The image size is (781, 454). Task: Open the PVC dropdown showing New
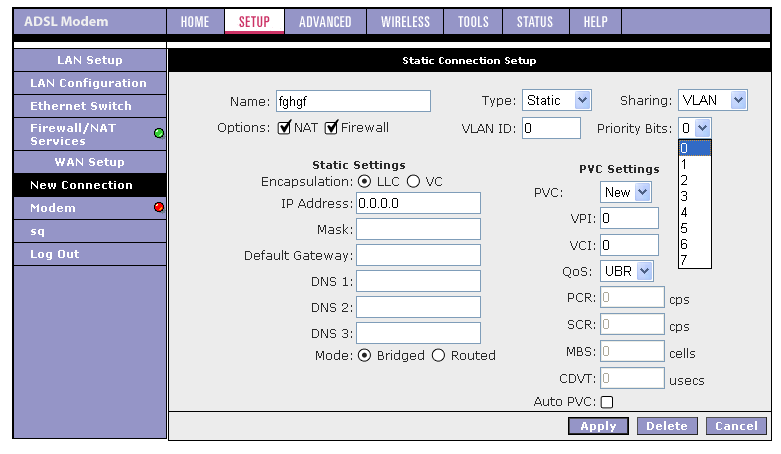point(626,192)
